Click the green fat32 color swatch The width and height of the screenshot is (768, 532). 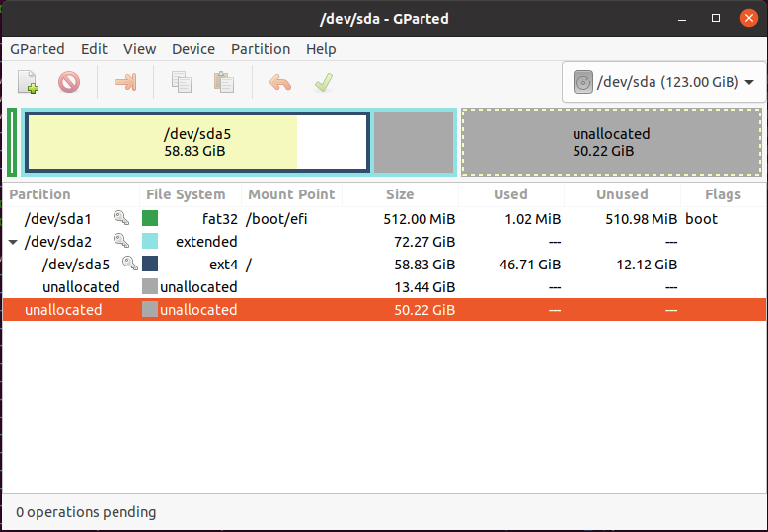pyautogui.click(x=150, y=218)
